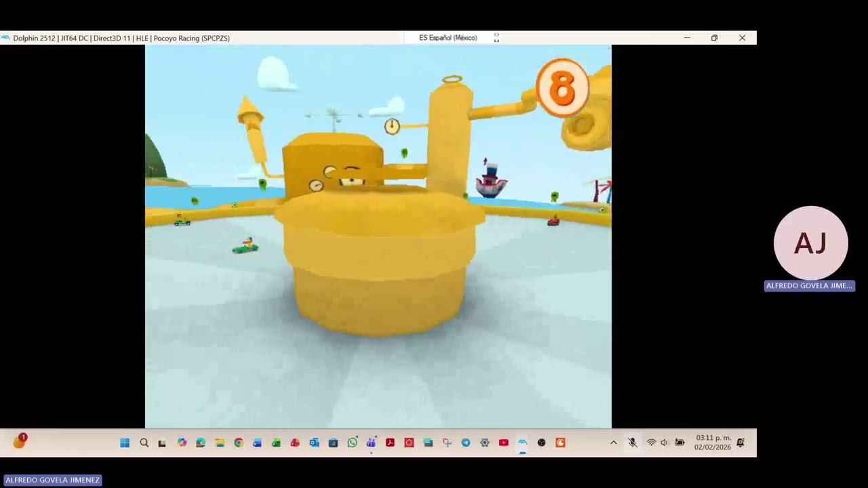Minimize the Dolphin window
Image resolution: width=868 pixels, height=488 pixels.
coord(687,38)
